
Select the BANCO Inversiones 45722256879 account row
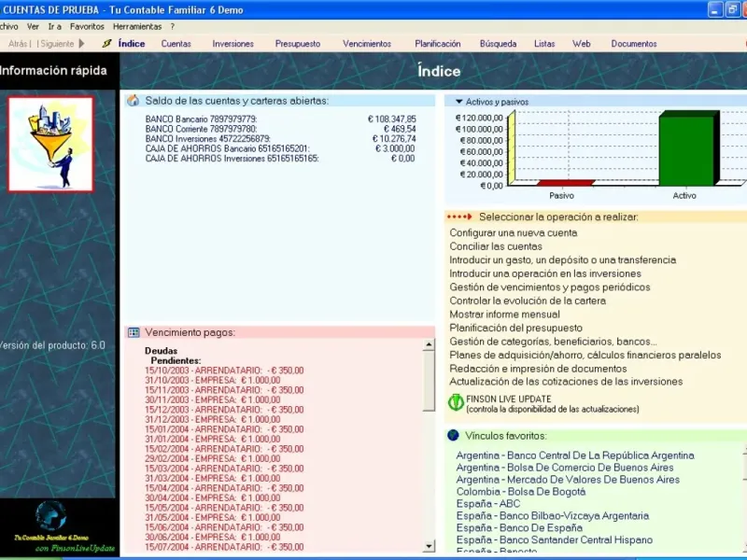coord(280,139)
